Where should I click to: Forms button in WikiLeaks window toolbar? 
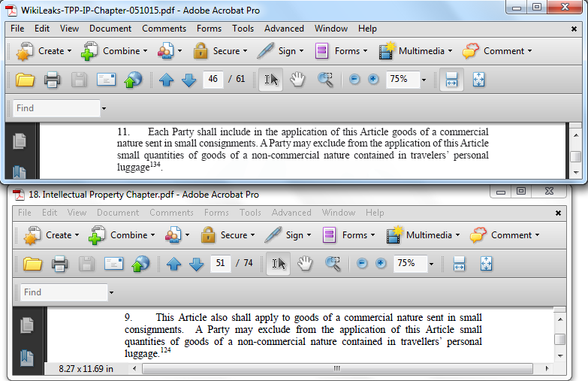pyautogui.click(x=341, y=51)
